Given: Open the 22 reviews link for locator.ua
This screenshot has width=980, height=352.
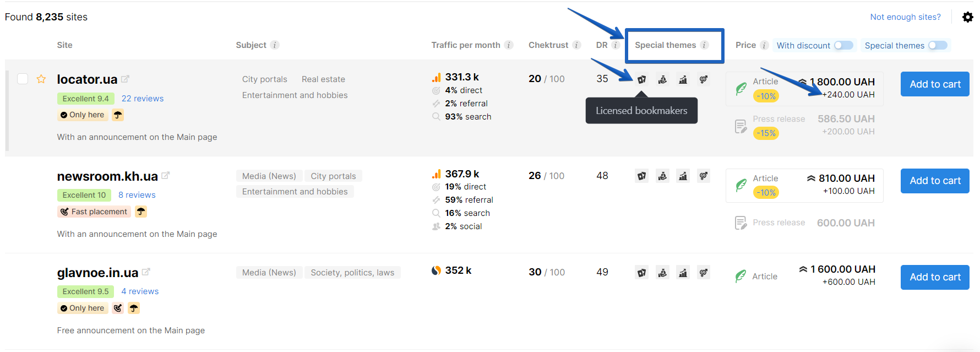Looking at the screenshot, I should pos(142,98).
